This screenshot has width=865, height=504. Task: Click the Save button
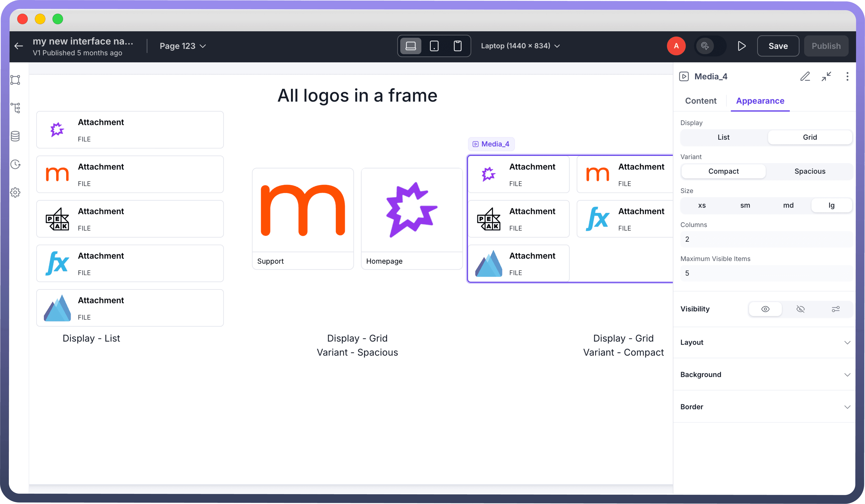point(778,46)
